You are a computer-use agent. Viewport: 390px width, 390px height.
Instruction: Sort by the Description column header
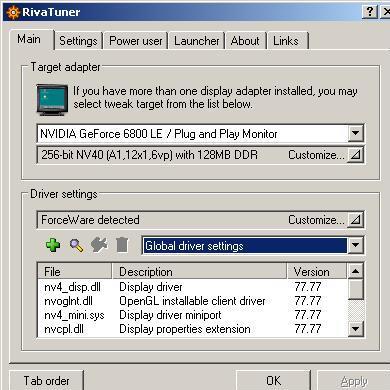tap(199, 272)
